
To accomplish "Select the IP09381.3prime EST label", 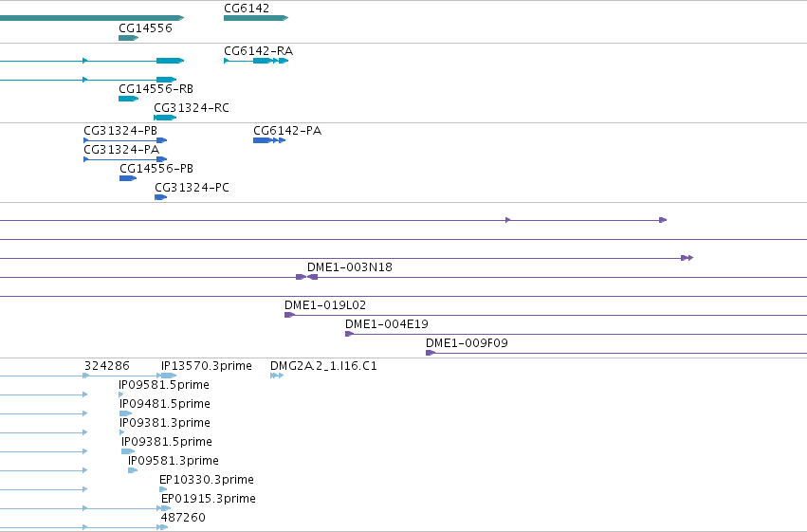I will (x=165, y=424).
